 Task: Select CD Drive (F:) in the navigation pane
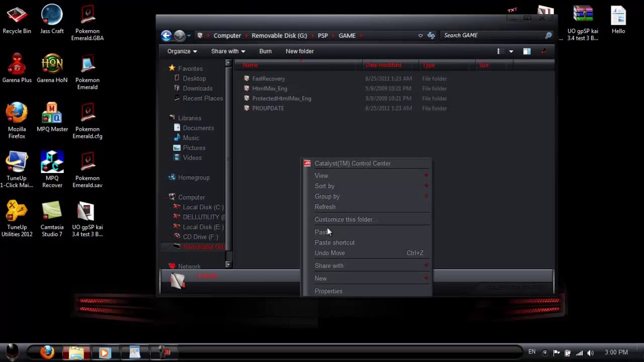200,237
